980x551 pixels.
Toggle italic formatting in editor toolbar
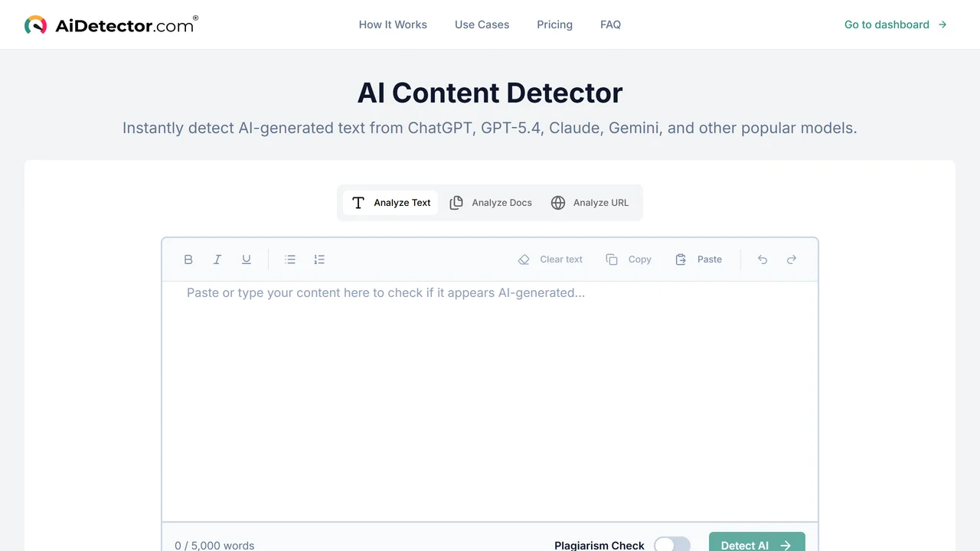217,259
